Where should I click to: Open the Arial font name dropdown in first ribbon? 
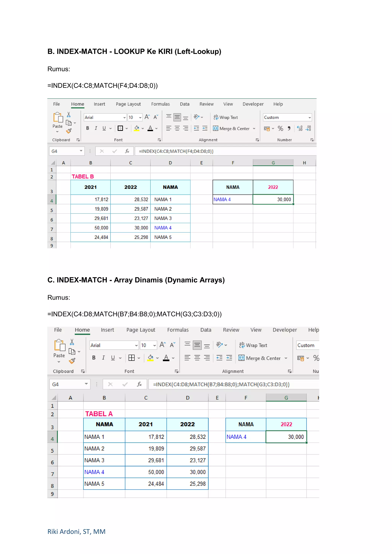coord(124,117)
